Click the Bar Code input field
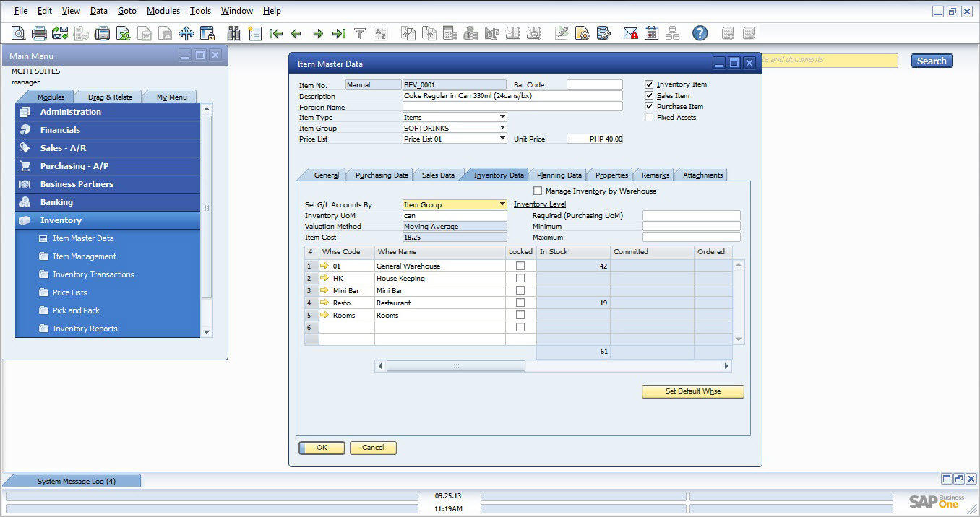Image resolution: width=980 pixels, height=517 pixels. tap(594, 84)
